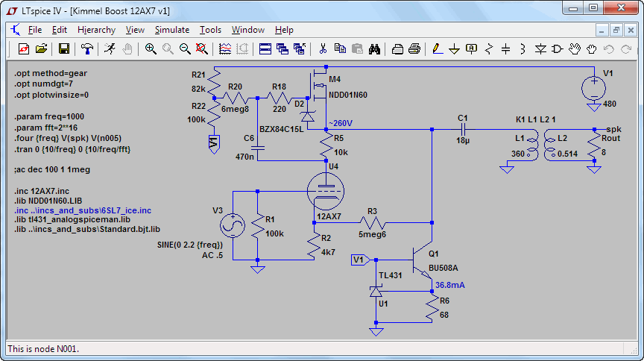Image resolution: width=644 pixels, height=361 pixels.
Task: Click the '.opt method=gear' directive
Action: (51, 73)
